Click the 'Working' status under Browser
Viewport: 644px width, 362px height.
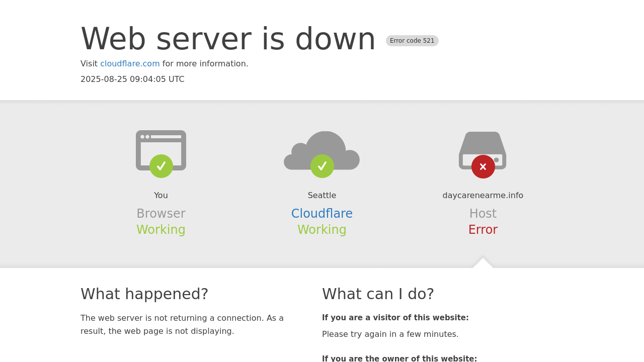pos(161,230)
